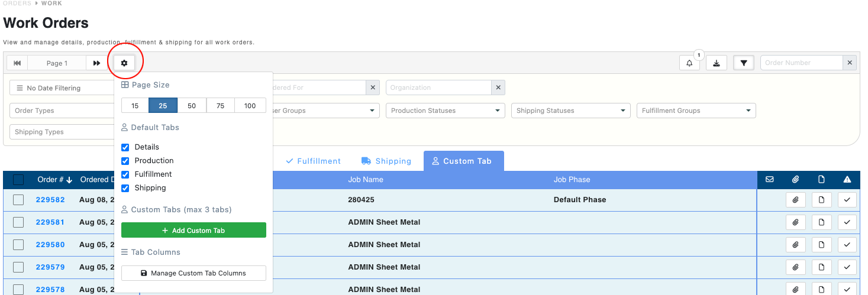Set page size to 15
Viewport: 868px width, 295px height.
tap(135, 106)
